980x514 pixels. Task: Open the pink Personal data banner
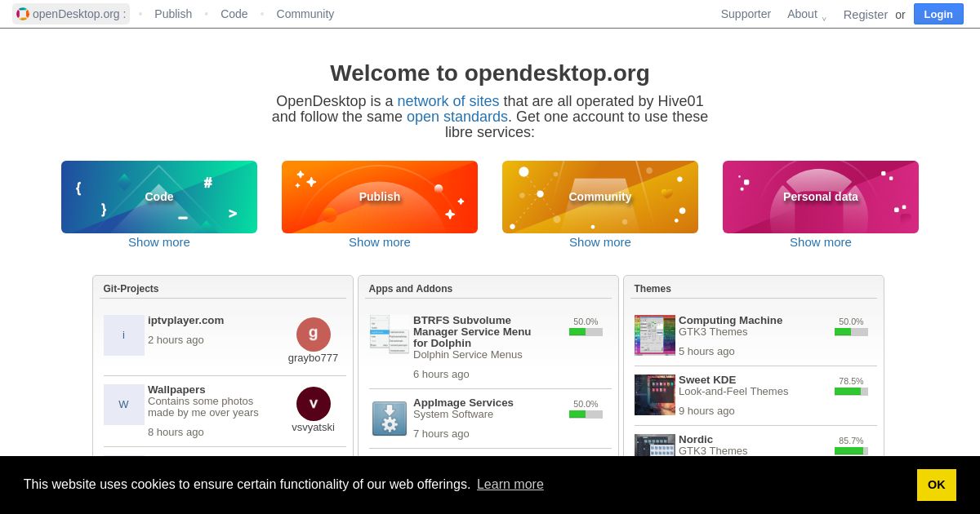[x=821, y=197]
